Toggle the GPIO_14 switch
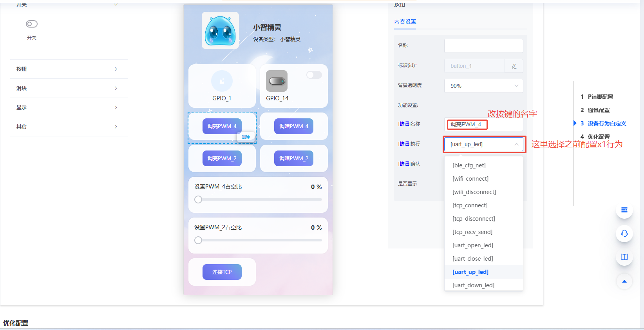The width and height of the screenshot is (644, 330). pos(314,75)
